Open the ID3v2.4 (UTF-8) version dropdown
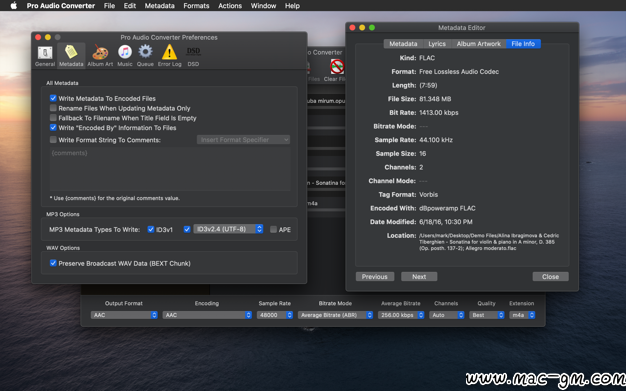 228,229
